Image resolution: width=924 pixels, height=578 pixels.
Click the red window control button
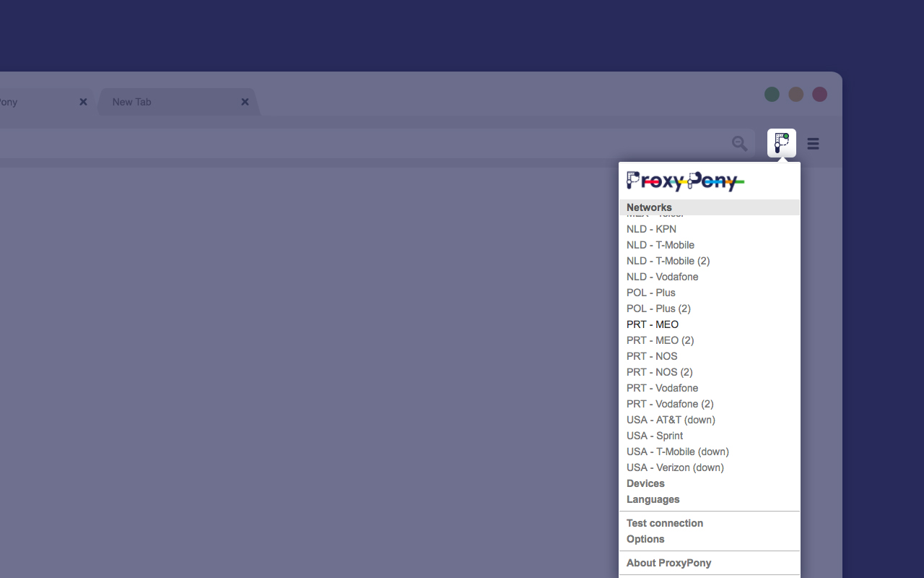[x=819, y=95]
